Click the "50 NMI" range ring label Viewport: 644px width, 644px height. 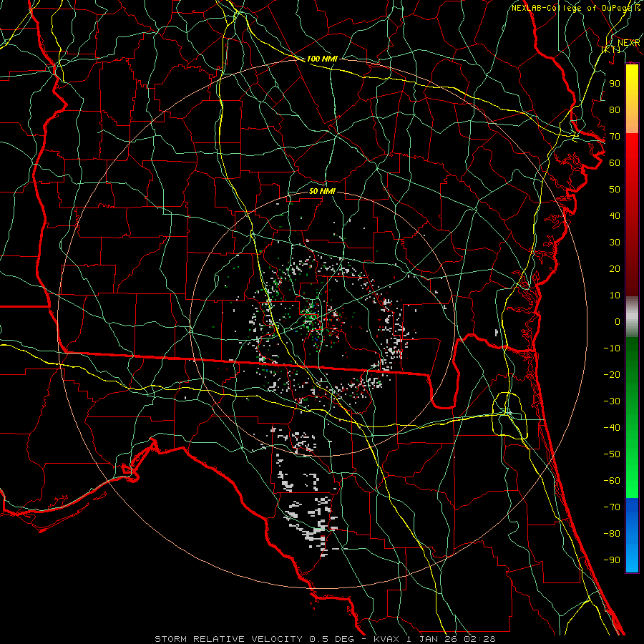coord(322,191)
